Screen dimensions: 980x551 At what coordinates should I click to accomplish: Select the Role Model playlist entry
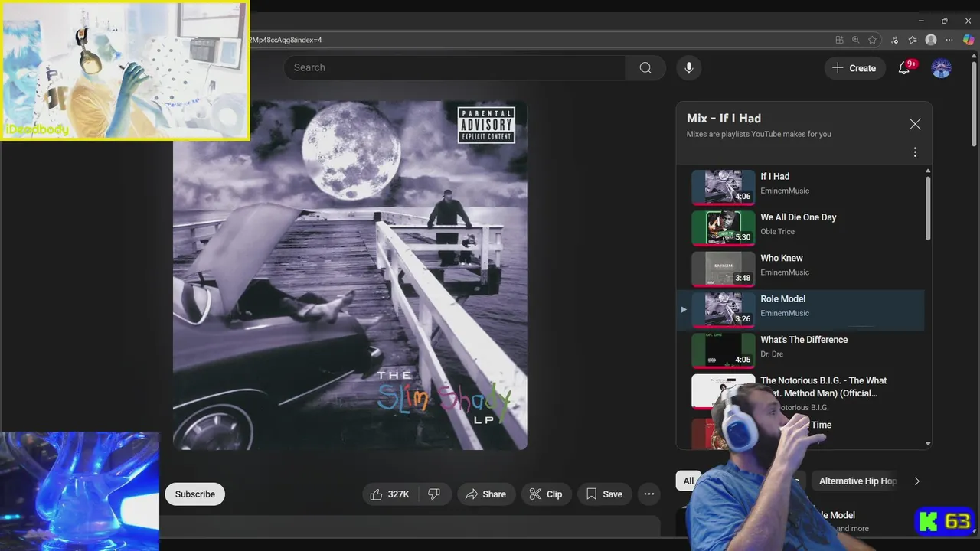coord(801,309)
